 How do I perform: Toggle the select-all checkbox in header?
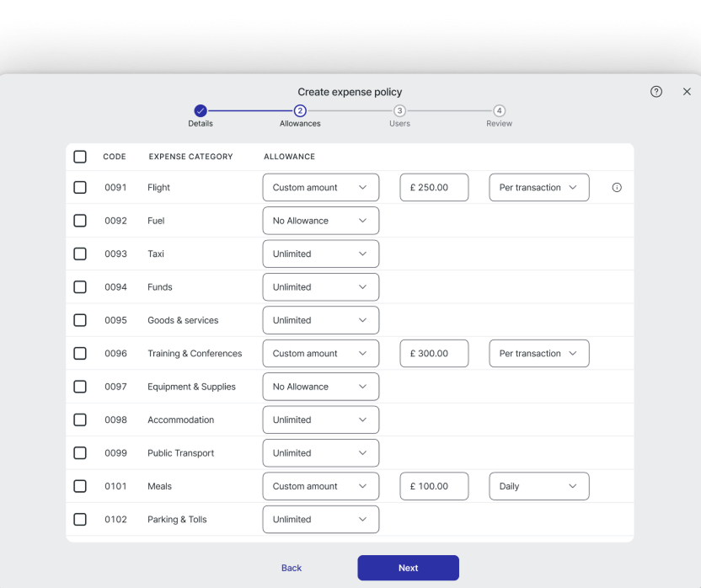click(x=80, y=157)
